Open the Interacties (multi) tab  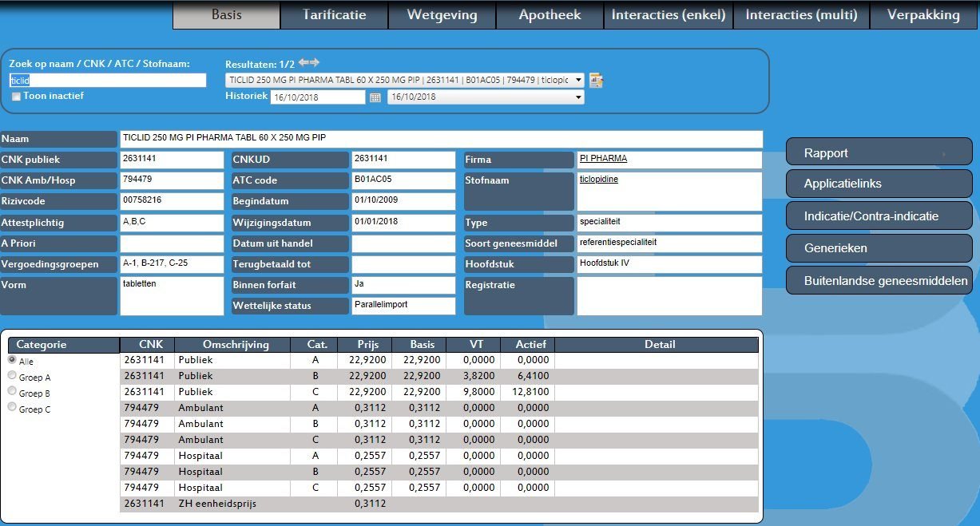801,15
